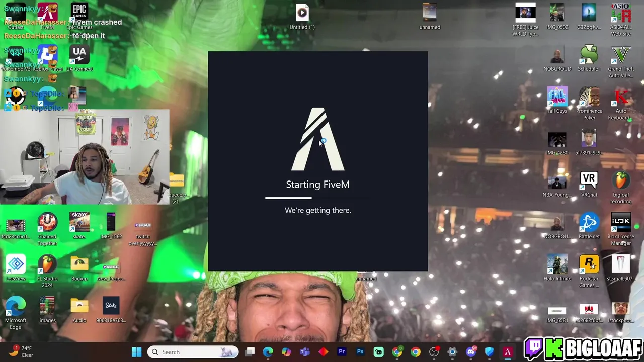Open the Backup folder on desktop
Viewport: 644px width, 362px height.
coord(79,268)
